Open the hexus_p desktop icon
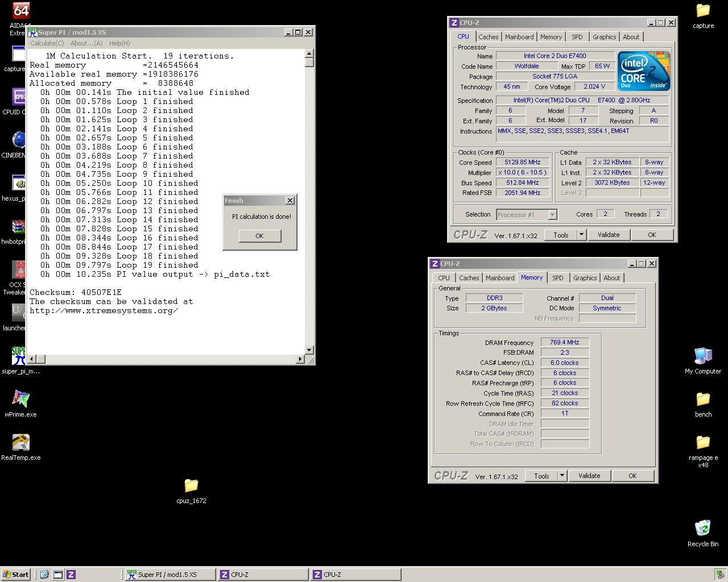The height and width of the screenshot is (582, 728). (19, 183)
